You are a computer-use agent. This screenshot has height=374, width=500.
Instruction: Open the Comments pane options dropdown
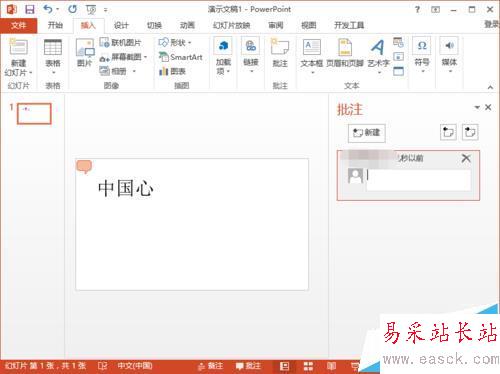pyautogui.click(x=477, y=107)
